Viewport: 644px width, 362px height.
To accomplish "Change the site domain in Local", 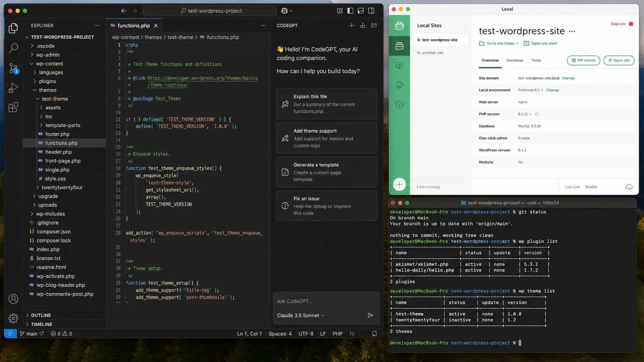I will [568, 78].
